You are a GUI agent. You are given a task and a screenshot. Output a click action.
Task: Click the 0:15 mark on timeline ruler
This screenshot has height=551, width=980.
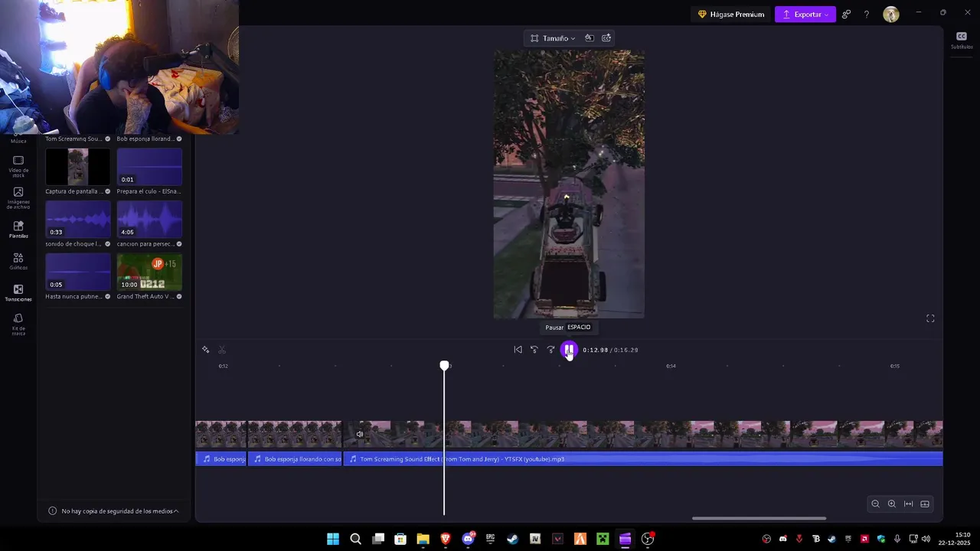click(x=894, y=367)
